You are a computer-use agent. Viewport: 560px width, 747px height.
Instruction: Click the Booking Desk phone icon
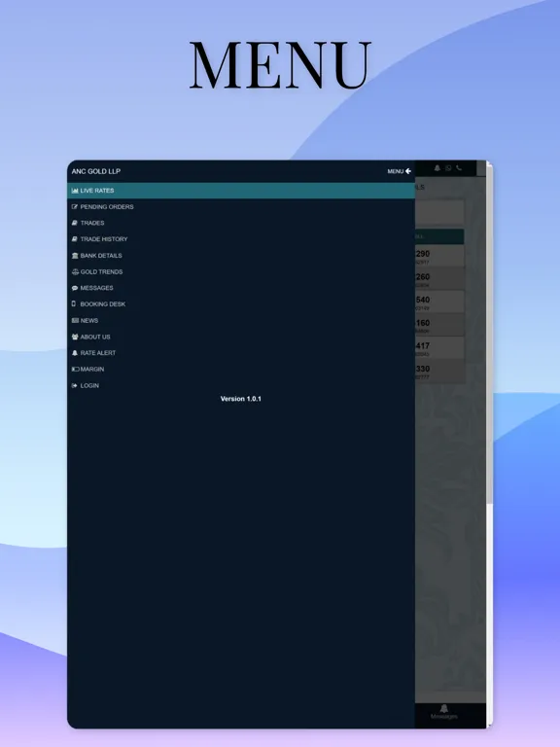point(74,303)
